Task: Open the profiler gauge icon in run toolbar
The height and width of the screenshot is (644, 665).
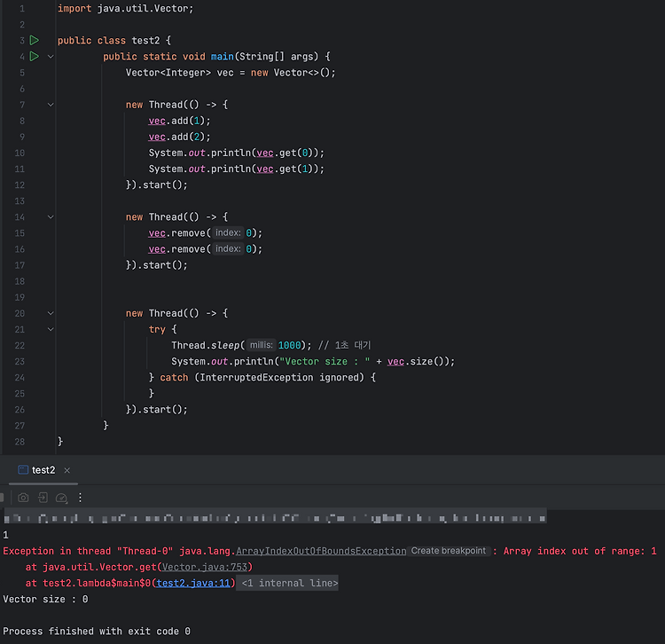Action: [61, 498]
